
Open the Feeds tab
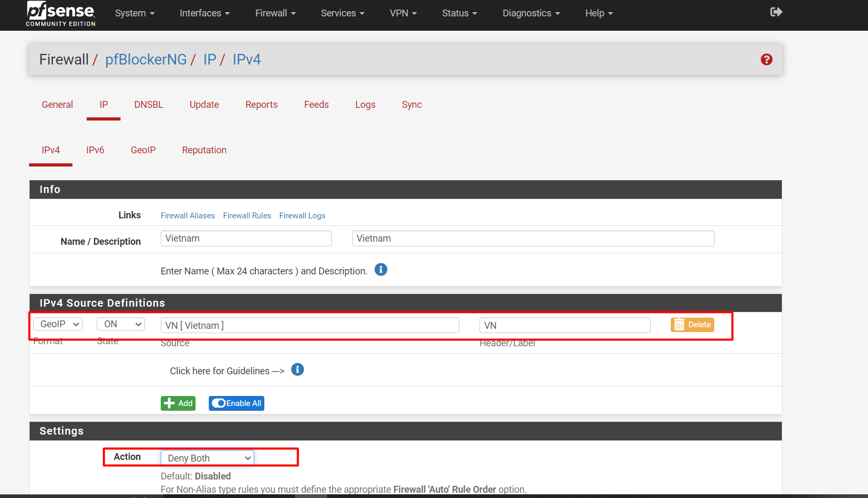click(x=316, y=105)
